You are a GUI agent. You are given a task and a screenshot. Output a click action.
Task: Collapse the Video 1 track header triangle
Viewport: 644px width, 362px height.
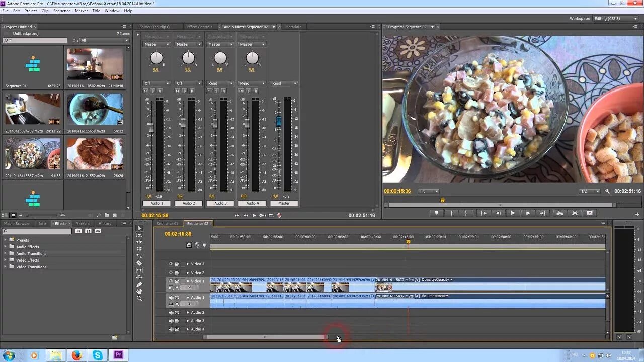point(187,280)
